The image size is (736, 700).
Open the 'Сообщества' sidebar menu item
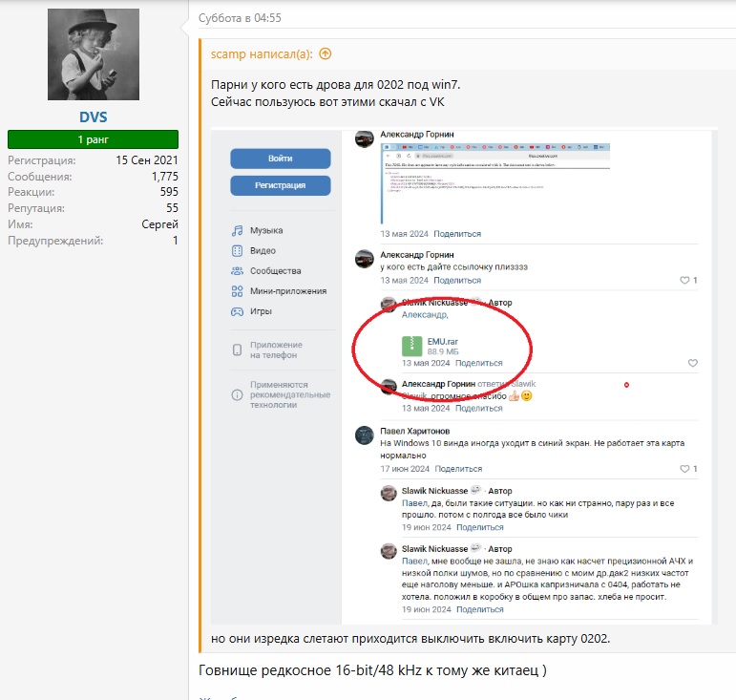tap(276, 271)
